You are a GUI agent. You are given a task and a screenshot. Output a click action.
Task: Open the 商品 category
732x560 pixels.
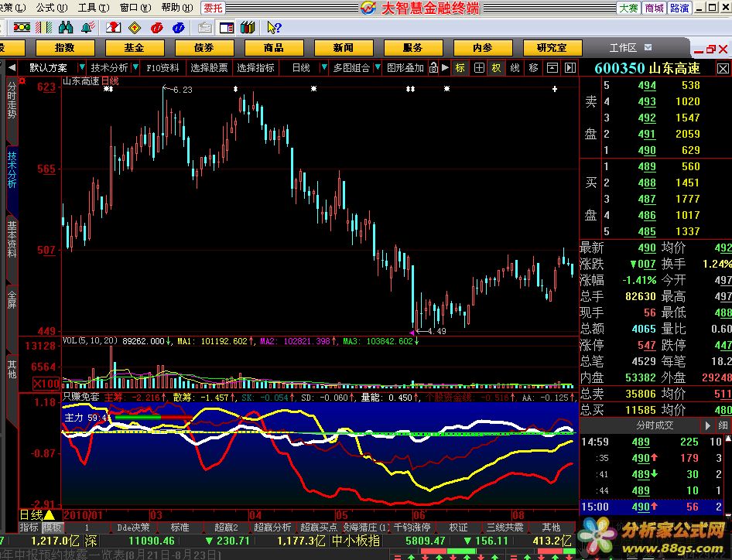(x=274, y=48)
